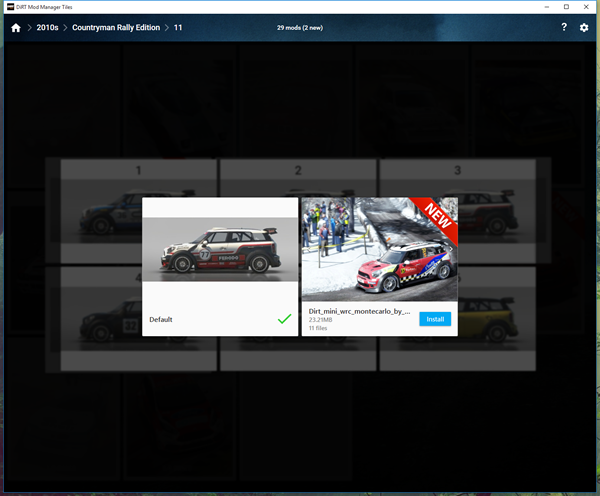Screen dimensions: 600x496
Task: Click the 23.21MB file size text
Action: pos(320,320)
